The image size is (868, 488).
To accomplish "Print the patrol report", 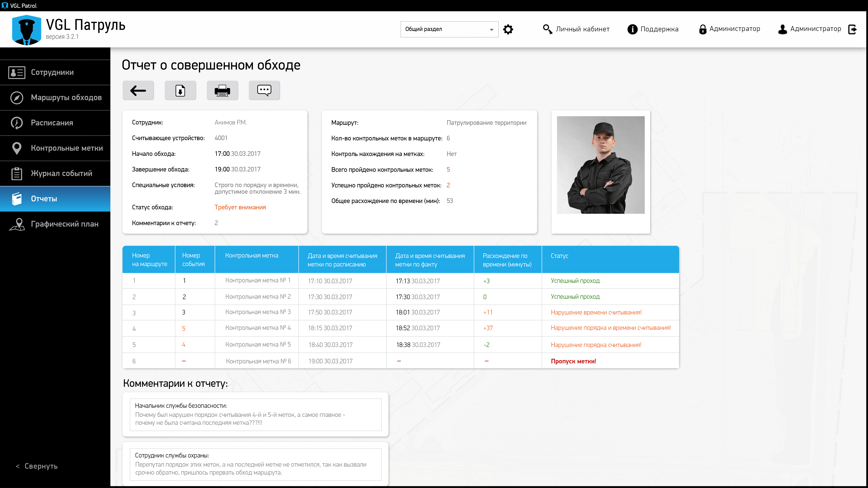I will [222, 90].
